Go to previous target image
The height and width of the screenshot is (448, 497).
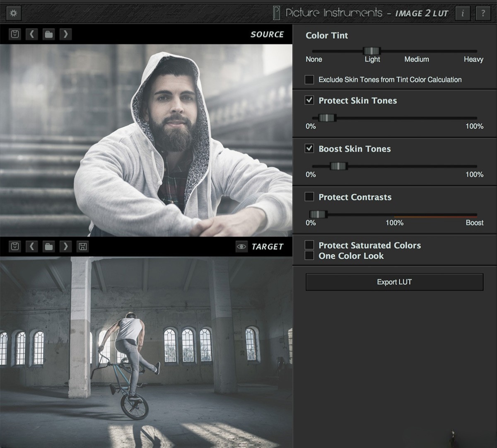[x=32, y=247]
